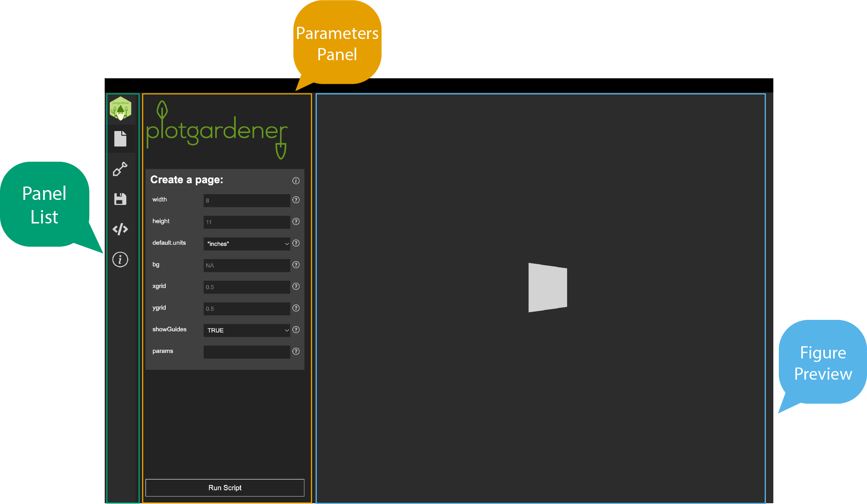Show help for ygrid parameter
Viewport: 867px width, 504px height.
coord(296,308)
